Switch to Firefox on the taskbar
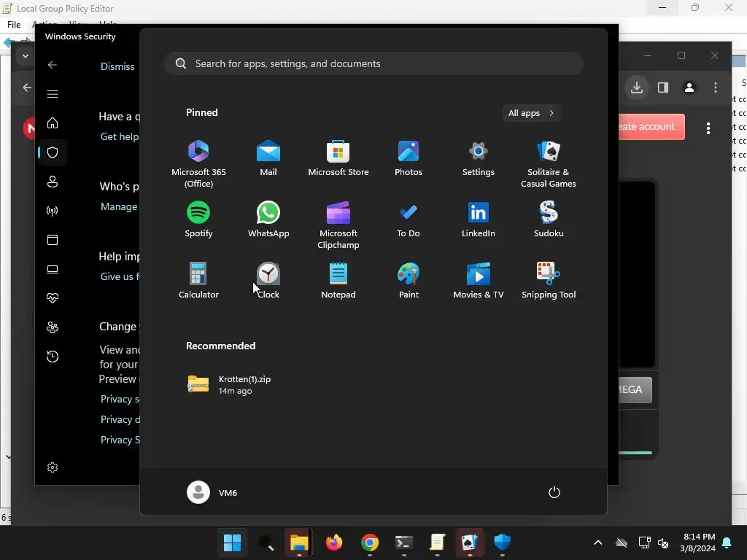 coord(333,542)
